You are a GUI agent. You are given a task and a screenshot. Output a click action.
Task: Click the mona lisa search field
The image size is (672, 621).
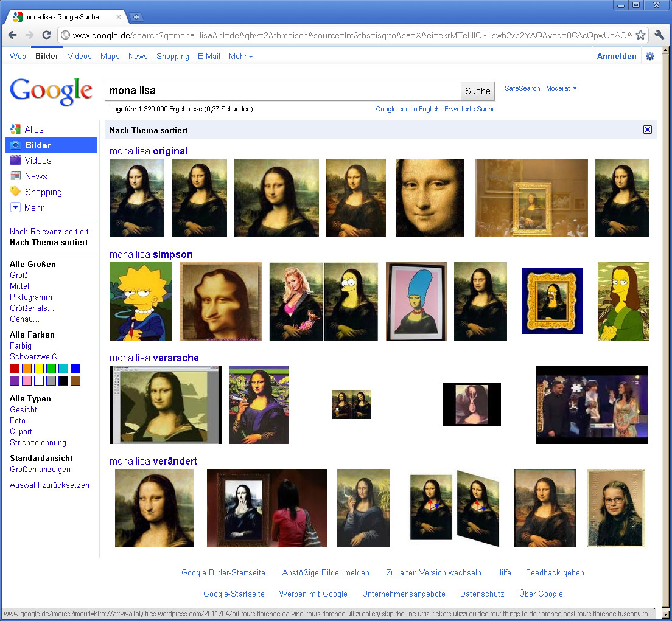click(x=283, y=91)
